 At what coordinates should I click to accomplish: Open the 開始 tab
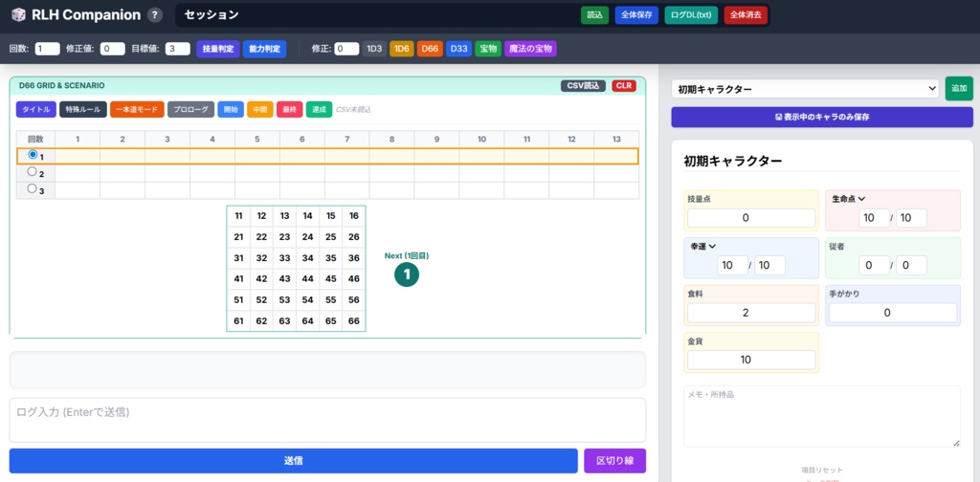tap(231, 109)
